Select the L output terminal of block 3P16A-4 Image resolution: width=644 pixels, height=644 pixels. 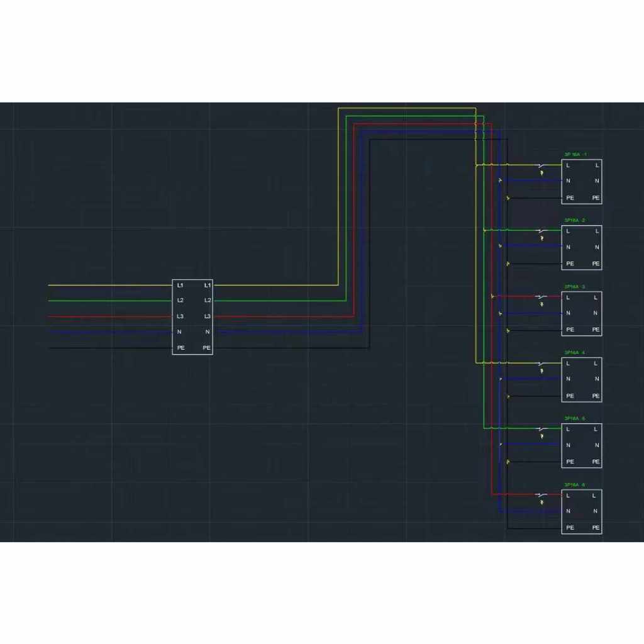click(596, 363)
